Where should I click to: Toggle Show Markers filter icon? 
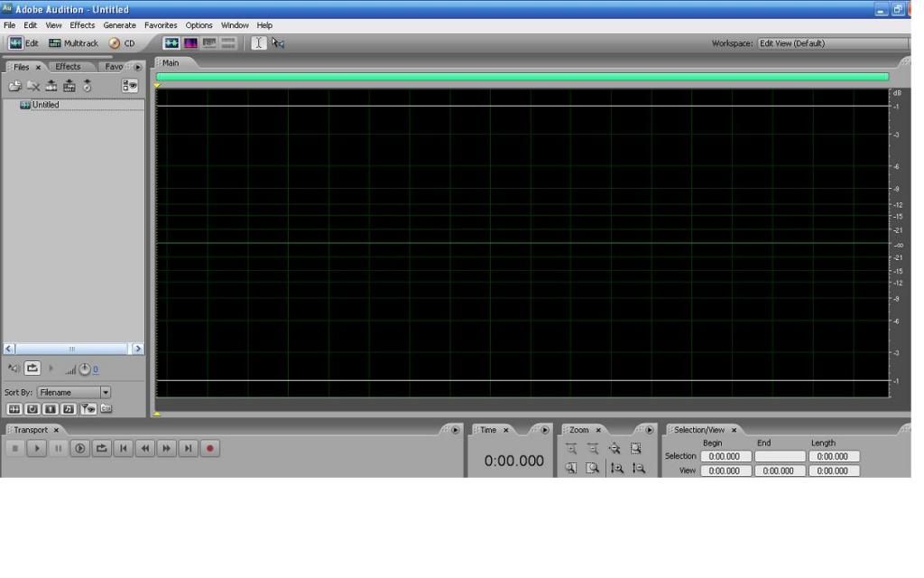pyautogui.click(x=88, y=409)
